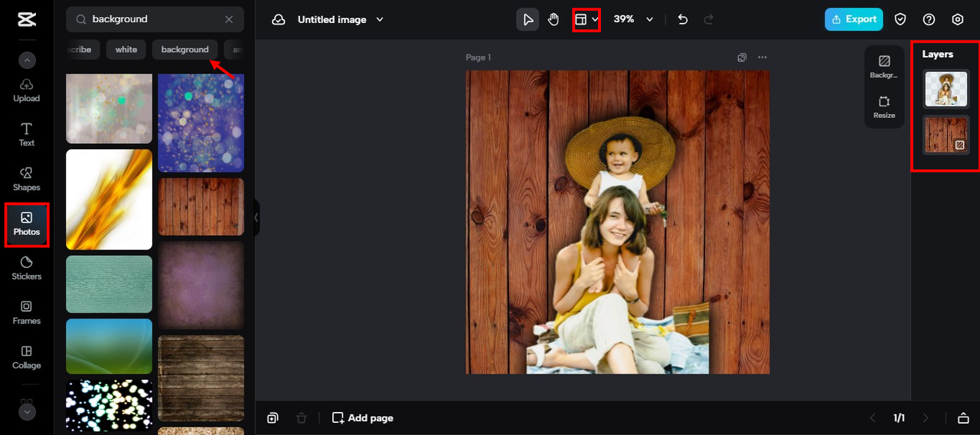The image size is (980, 435).
Task: Click the 1/1 page counter
Action: pyautogui.click(x=899, y=418)
